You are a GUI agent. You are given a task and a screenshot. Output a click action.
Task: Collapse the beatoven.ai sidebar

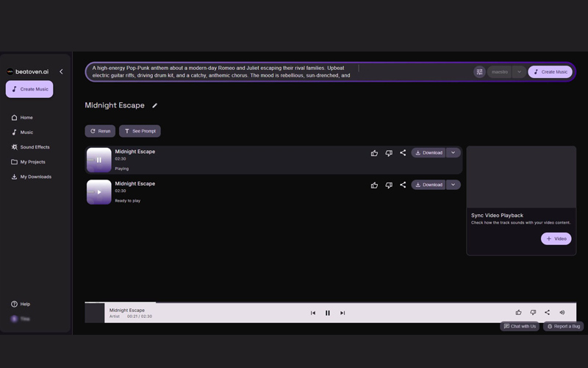click(x=61, y=71)
